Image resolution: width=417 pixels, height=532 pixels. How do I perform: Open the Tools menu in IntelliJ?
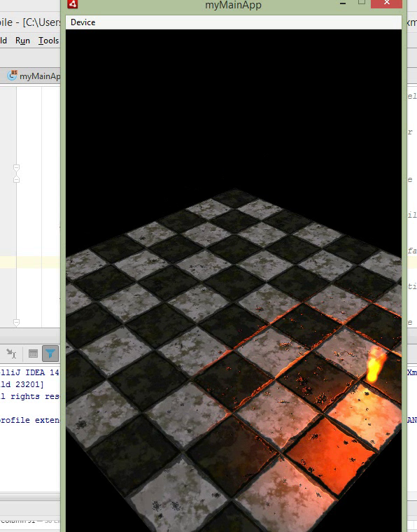[49, 41]
